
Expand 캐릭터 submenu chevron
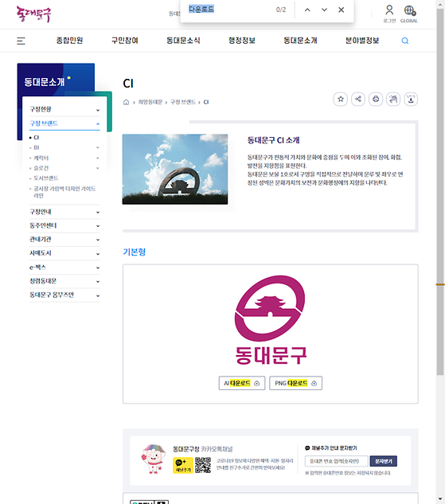[98, 158]
